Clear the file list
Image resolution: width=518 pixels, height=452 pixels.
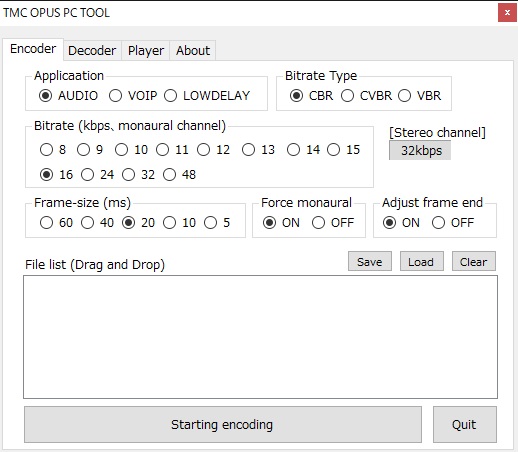(x=474, y=261)
